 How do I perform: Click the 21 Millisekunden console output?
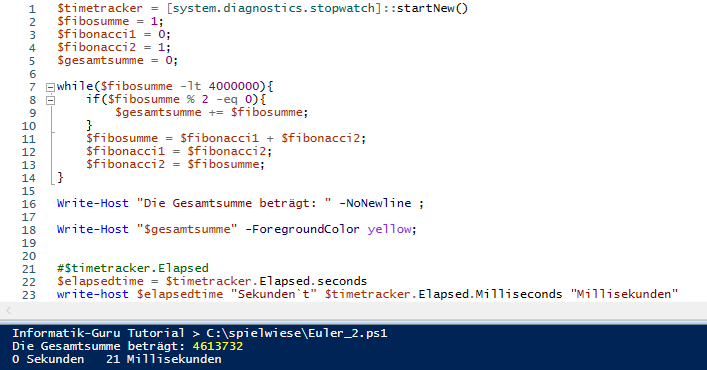pyautogui.click(x=164, y=359)
